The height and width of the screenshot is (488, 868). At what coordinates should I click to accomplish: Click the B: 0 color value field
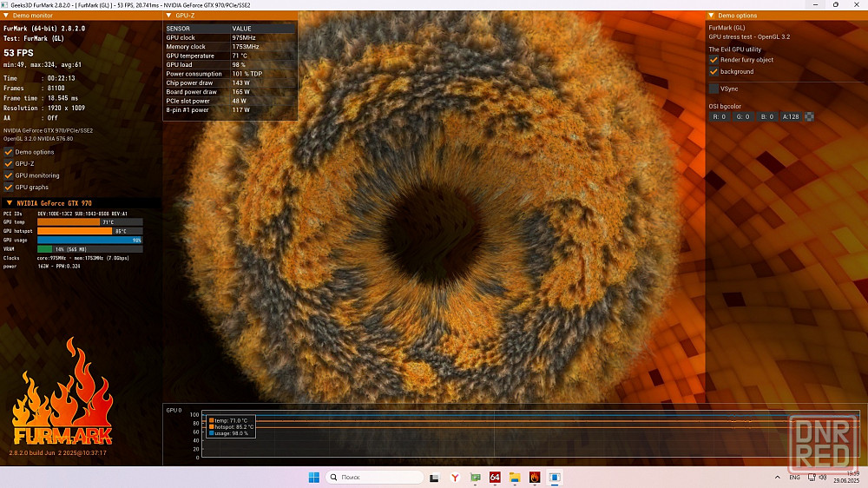click(766, 117)
